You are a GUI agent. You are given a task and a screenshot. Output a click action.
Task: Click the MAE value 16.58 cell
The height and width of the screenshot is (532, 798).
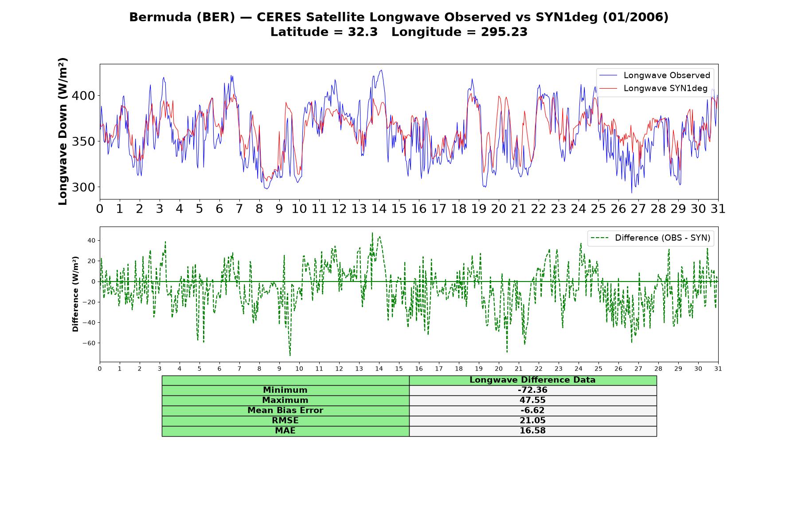pos(532,431)
